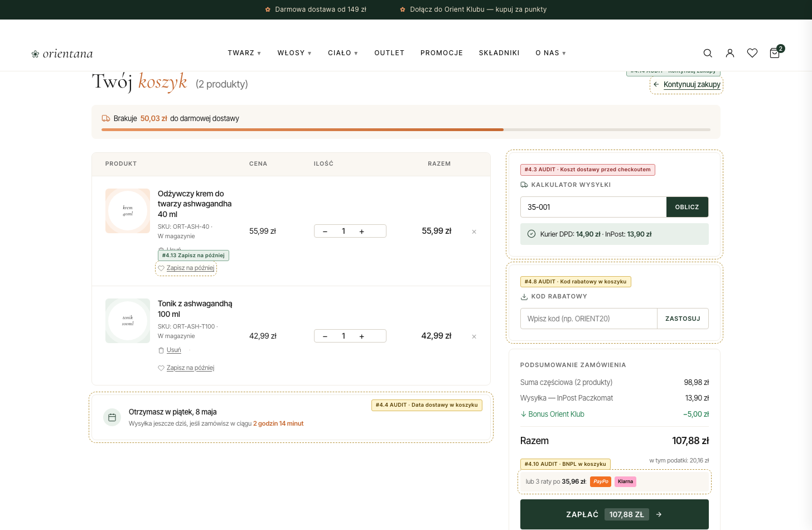This screenshot has height=530, width=812.
Task: Click the free delivery progress bar
Action: pos(406,129)
